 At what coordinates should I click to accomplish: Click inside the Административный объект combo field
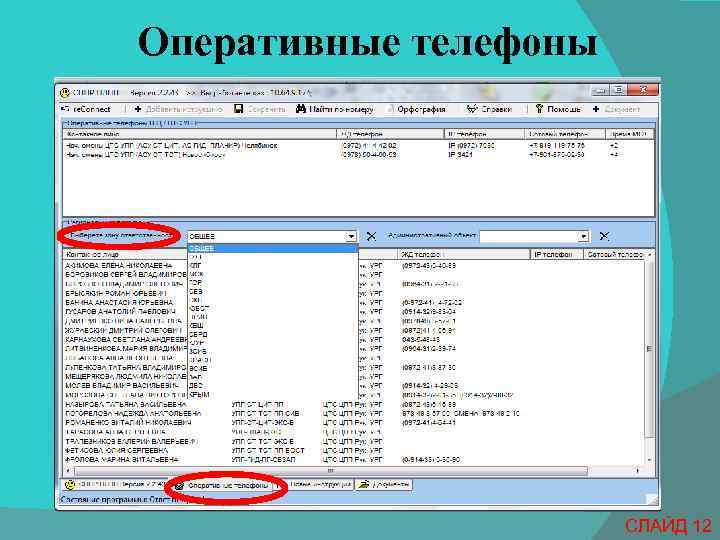pos(528,236)
